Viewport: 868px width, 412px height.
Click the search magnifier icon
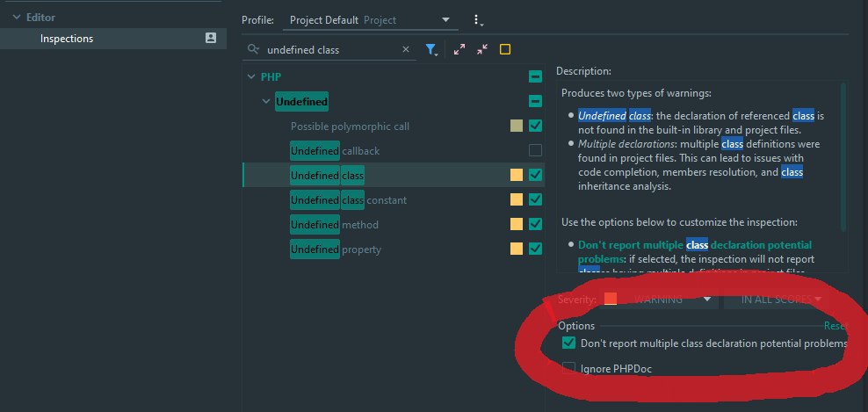(254, 50)
